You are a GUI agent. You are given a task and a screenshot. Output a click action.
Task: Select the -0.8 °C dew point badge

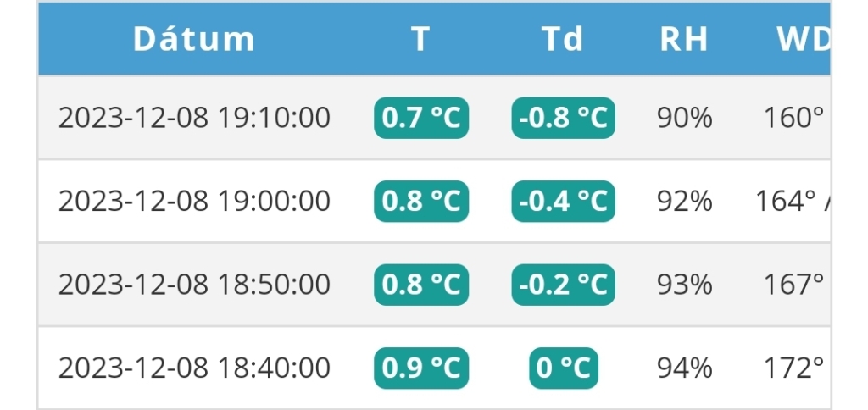564,118
